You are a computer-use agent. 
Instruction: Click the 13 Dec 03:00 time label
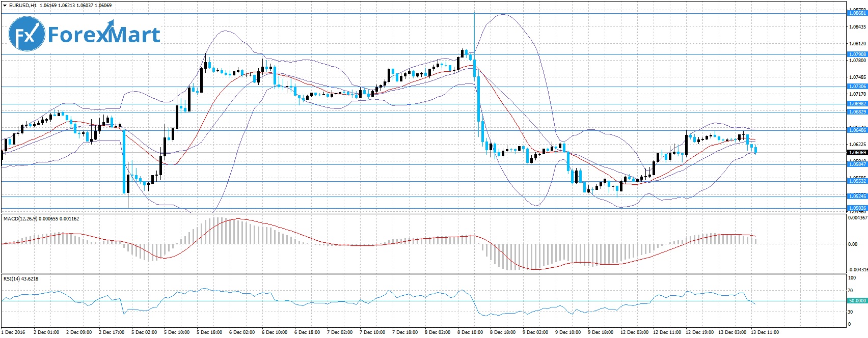[733, 332]
